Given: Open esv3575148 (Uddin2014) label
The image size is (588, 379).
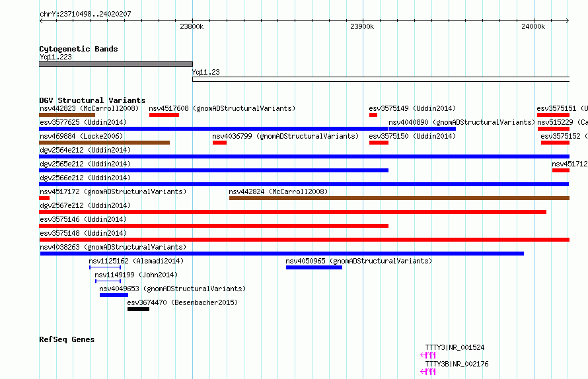Looking at the screenshot, I should [83, 233].
